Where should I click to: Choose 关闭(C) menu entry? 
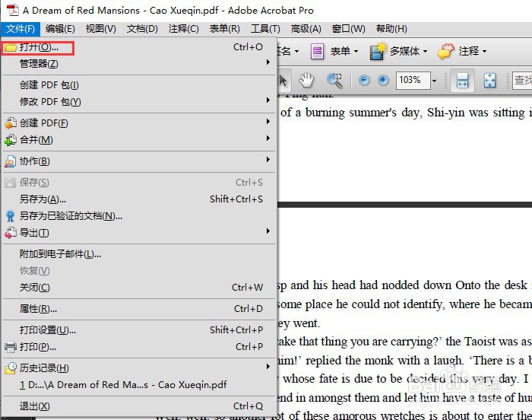pyautogui.click(x=138, y=288)
